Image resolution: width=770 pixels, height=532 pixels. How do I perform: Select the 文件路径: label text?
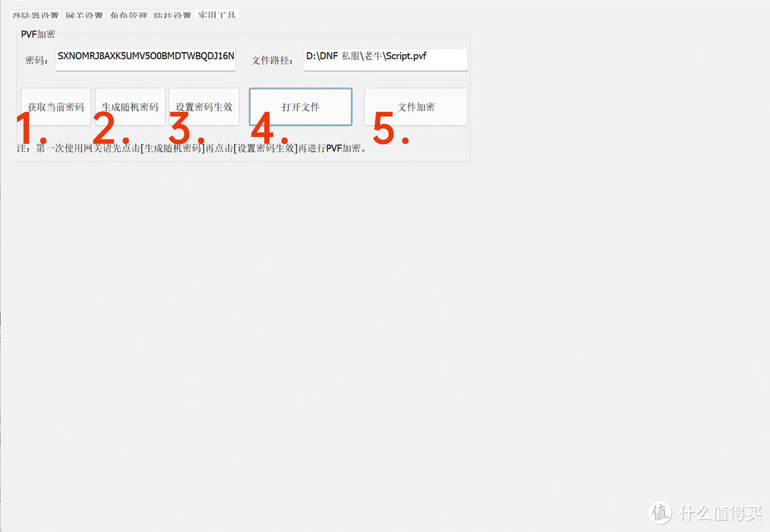[x=272, y=61]
